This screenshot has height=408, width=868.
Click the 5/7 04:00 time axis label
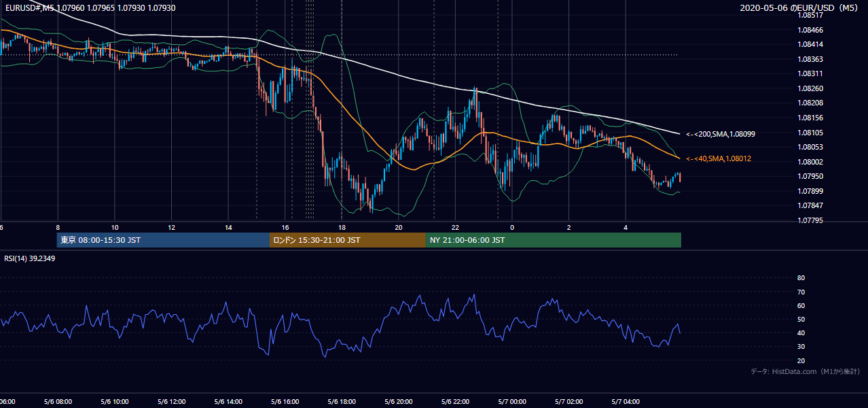point(626,401)
